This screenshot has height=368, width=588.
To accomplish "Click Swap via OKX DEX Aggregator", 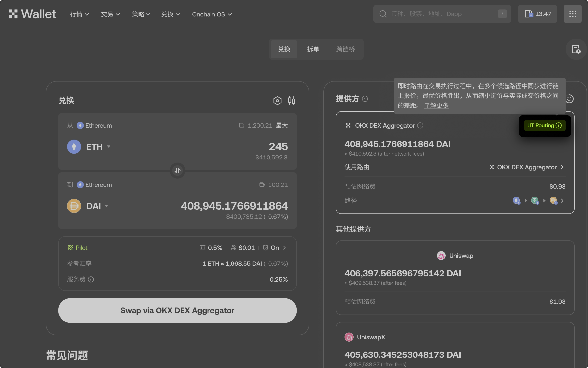I will click(x=177, y=310).
